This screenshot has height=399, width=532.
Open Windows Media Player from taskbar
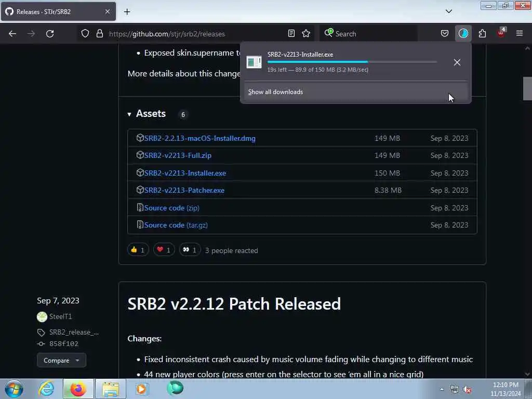click(x=141, y=389)
